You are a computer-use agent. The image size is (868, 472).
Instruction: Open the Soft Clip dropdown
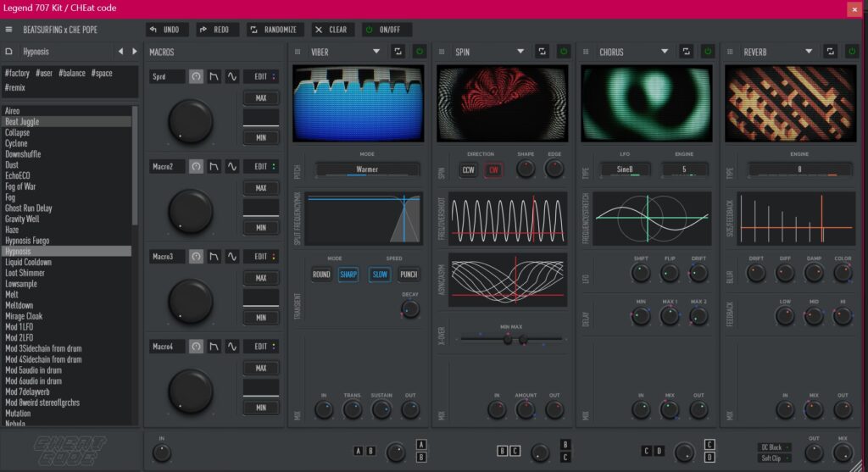(775, 458)
